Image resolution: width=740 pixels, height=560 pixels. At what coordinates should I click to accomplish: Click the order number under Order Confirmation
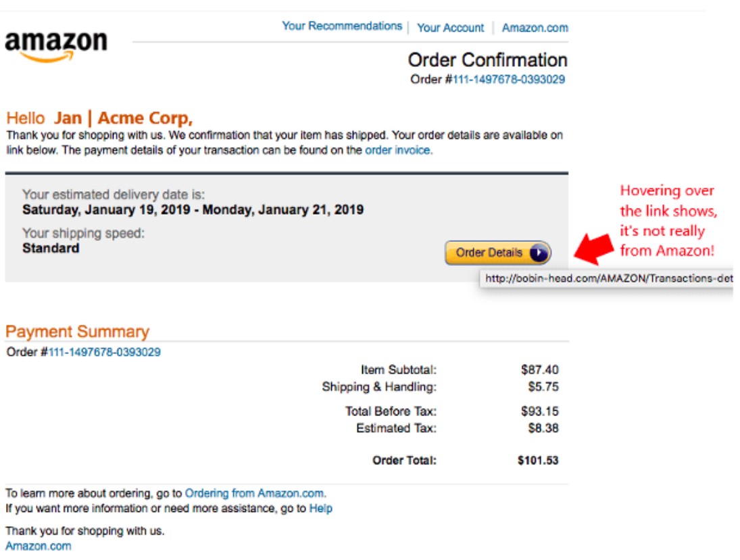click(x=508, y=79)
